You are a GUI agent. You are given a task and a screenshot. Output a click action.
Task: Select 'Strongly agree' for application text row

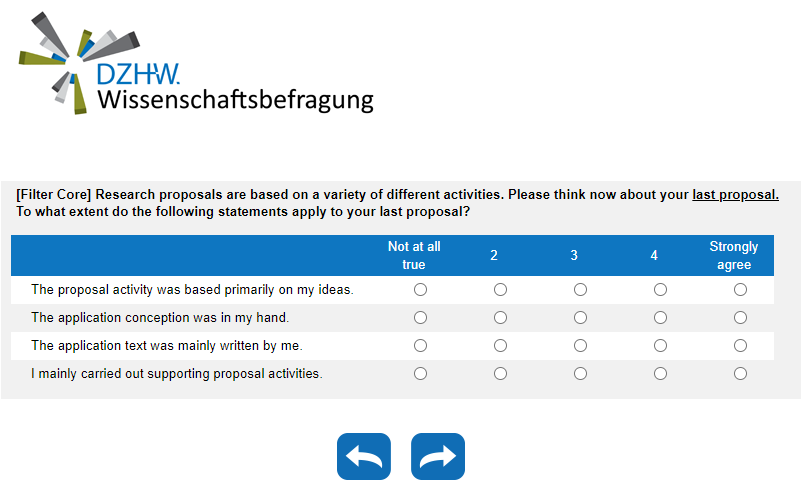(740, 346)
